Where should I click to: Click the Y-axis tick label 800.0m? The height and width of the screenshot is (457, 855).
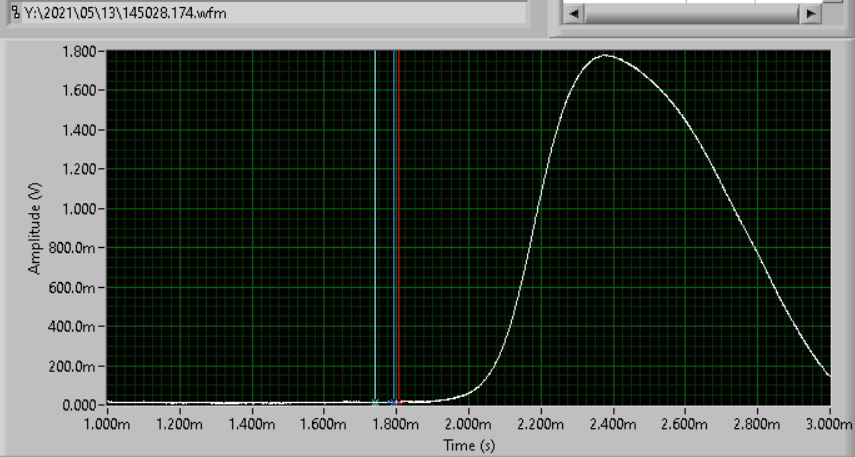click(71, 248)
